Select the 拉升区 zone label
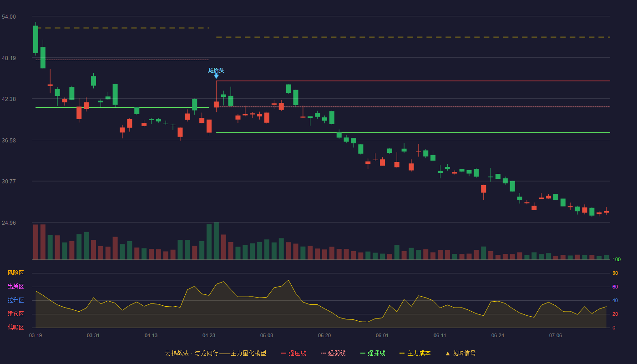The image size is (637, 364). [x=15, y=300]
